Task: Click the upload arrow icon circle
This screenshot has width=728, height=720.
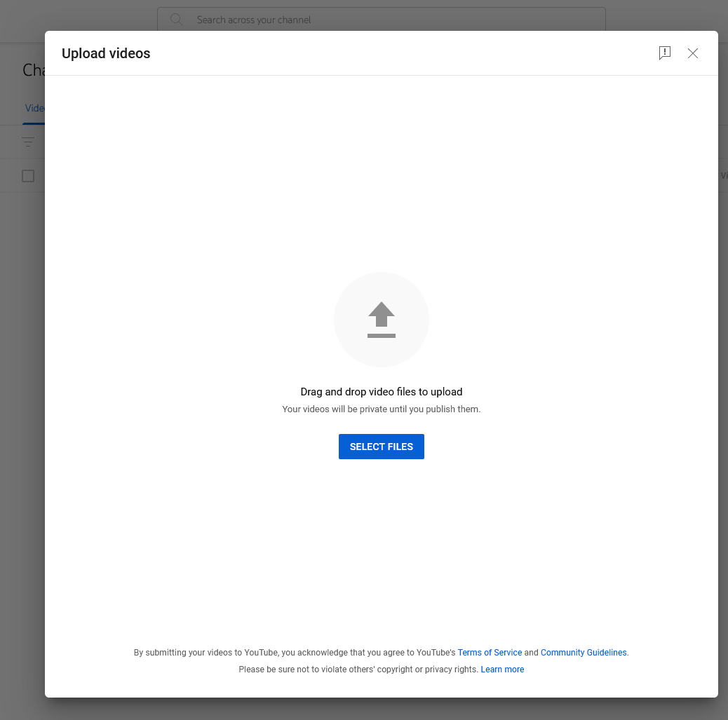Action: (x=381, y=320)
